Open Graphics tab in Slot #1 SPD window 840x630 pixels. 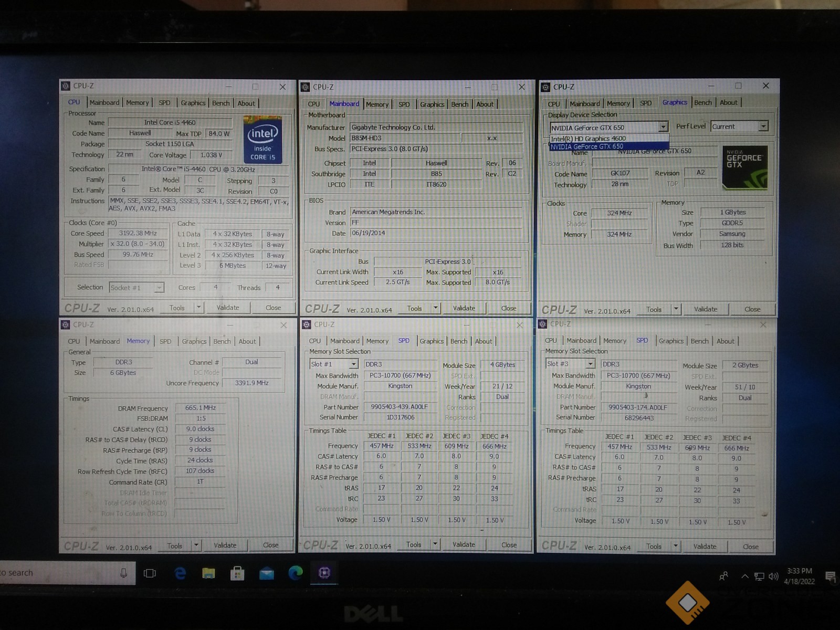point(432,341)
